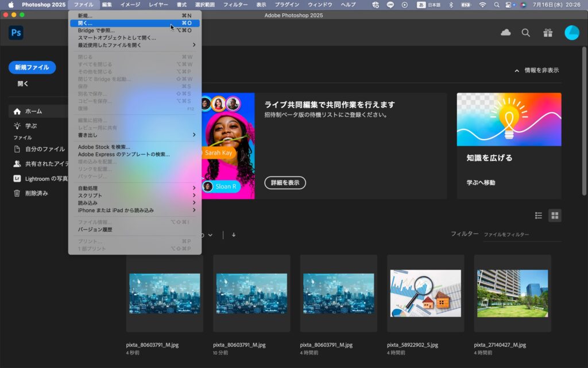Open the cloud documents icon
Screen dimensions: 588x368
tap(505, 33)
